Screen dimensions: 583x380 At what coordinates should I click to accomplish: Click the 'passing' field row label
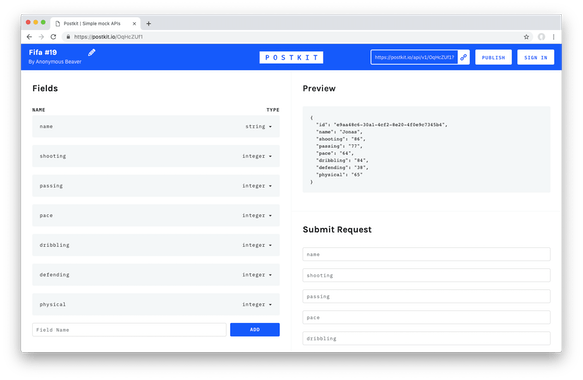point(51,186)
